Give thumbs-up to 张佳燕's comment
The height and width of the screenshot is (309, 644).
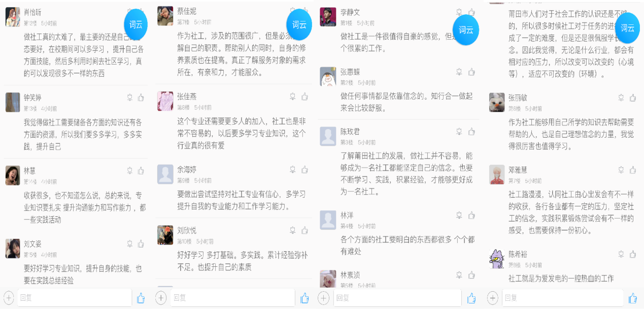click(x=304, y=97)
